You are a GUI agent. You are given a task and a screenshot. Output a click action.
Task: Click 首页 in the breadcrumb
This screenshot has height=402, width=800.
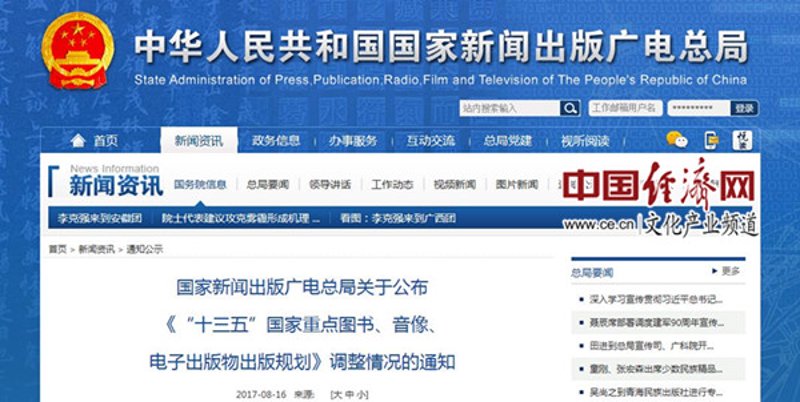57,249
